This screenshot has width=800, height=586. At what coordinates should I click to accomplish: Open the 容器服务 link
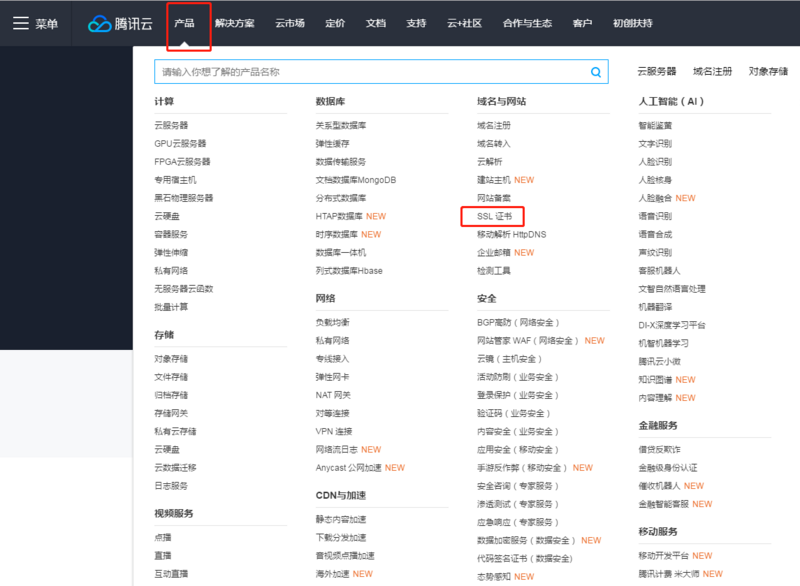171,234
